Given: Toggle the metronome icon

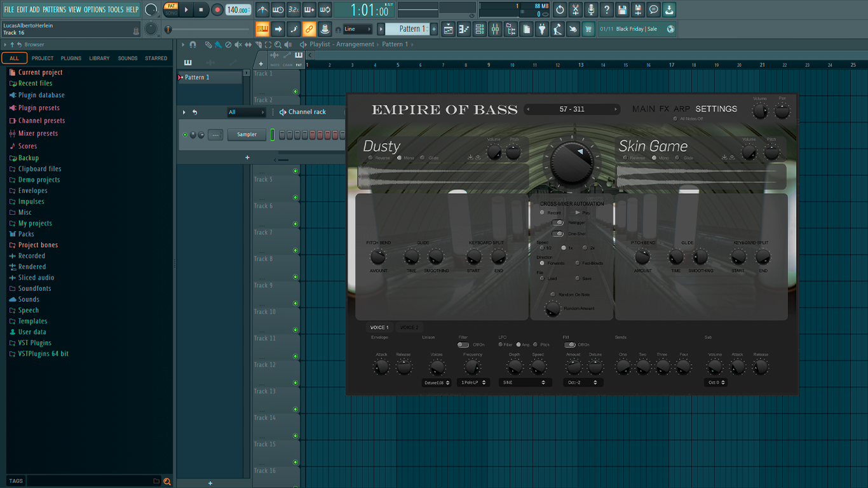Looking at the screenshot, I should click(262, 10).
